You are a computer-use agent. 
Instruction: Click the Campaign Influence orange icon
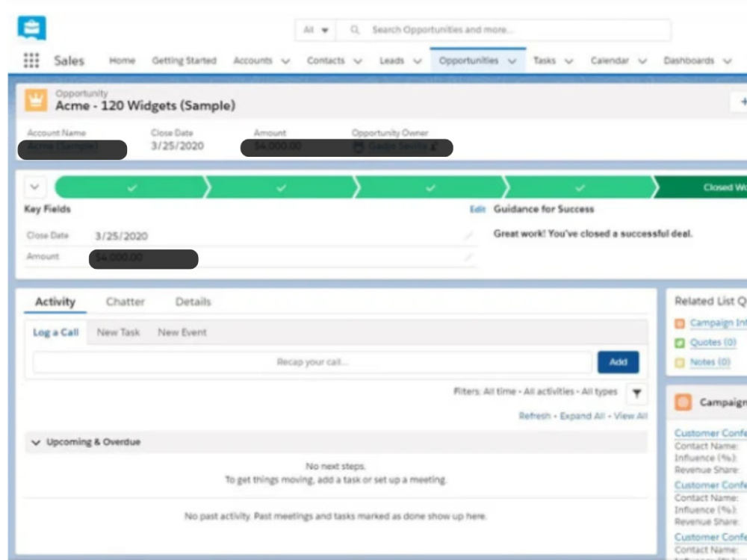[680, 323]
